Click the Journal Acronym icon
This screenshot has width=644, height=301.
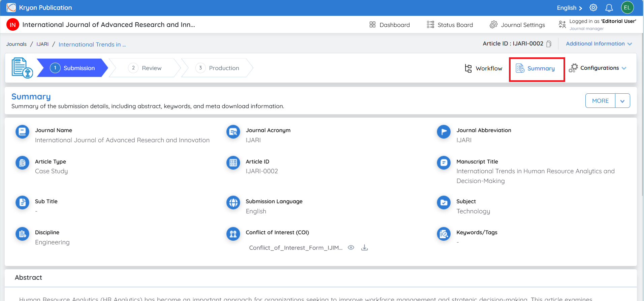[x=233, y=131]
